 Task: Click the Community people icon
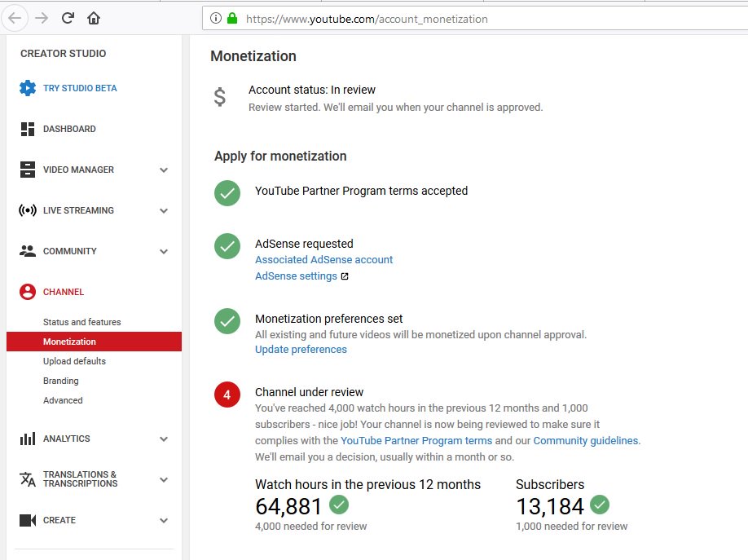pos(28,250)
